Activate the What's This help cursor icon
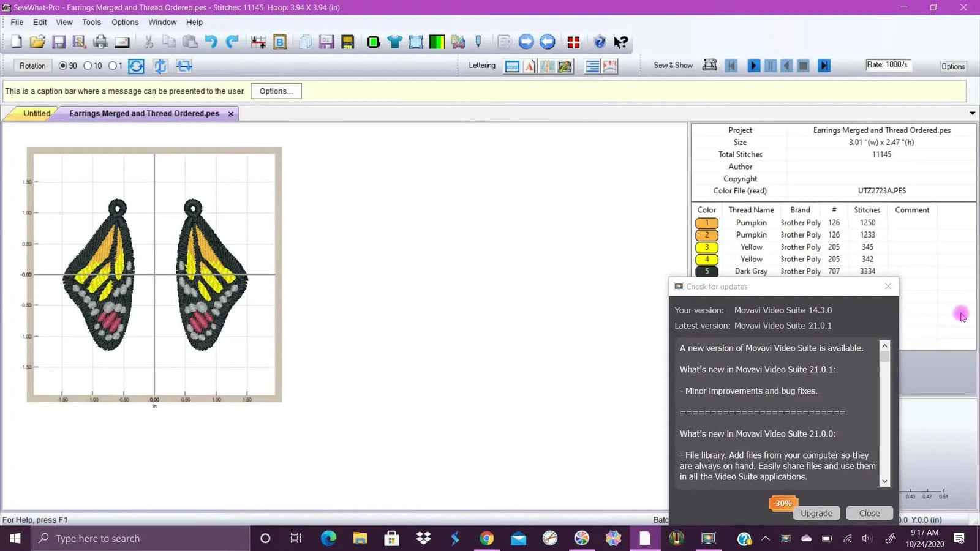980x551 pixels. click(x=621, y=42)
